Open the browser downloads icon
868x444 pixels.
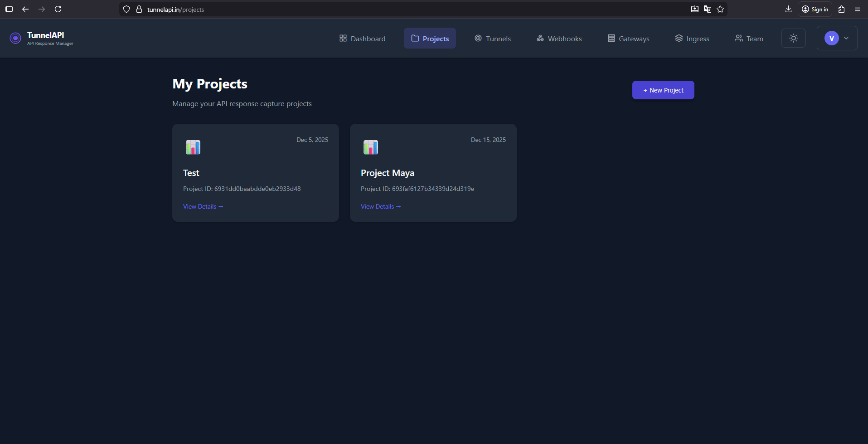tap(789, 9)
